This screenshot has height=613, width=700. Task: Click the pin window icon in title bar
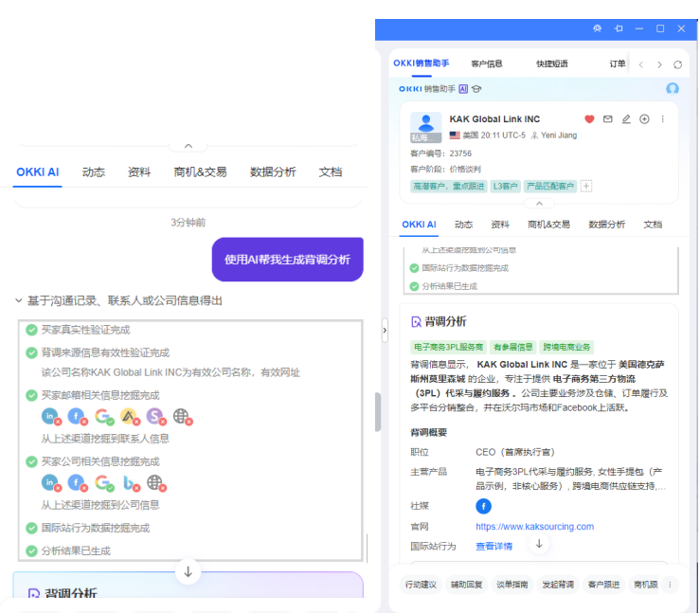click(x=619, y=28)
